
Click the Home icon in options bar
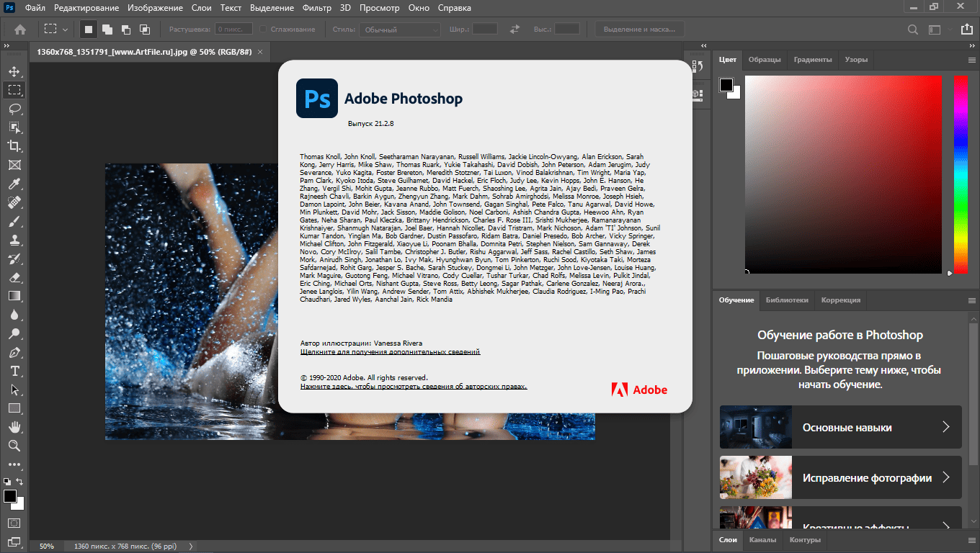tap(20, 30)
